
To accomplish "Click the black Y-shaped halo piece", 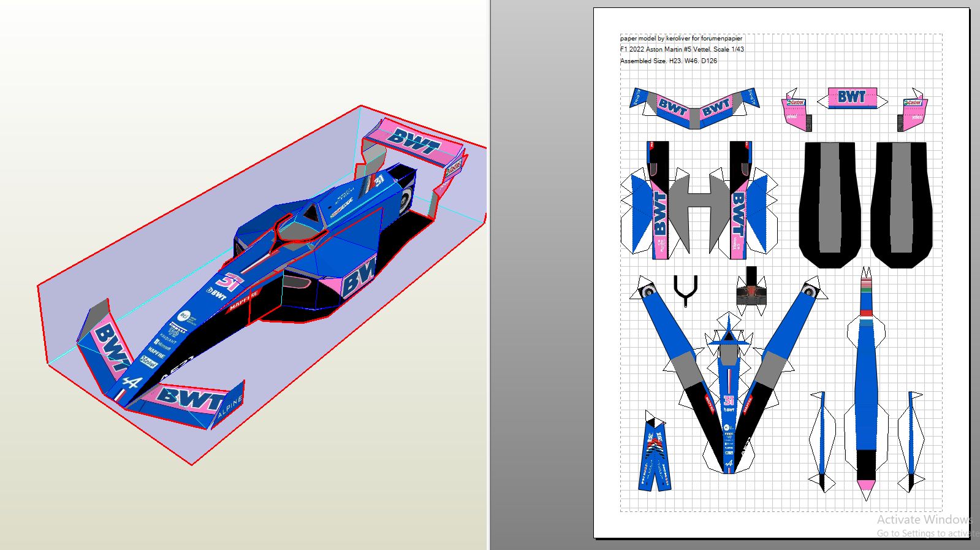I will point(686,289).
